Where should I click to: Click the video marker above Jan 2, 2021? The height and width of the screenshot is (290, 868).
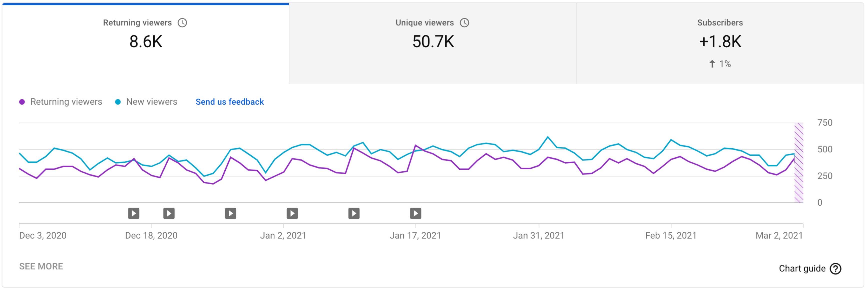pyautogui.click(x=292, y=213)
